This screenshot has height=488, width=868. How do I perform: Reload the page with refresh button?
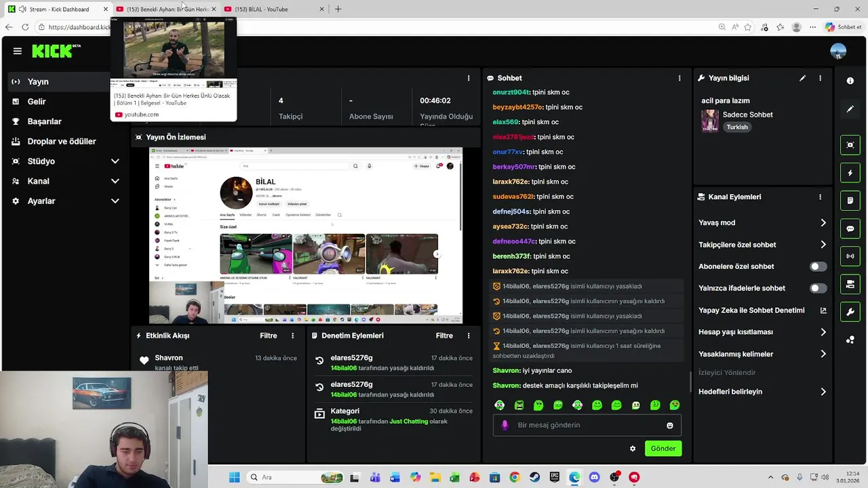pos(25,27)
